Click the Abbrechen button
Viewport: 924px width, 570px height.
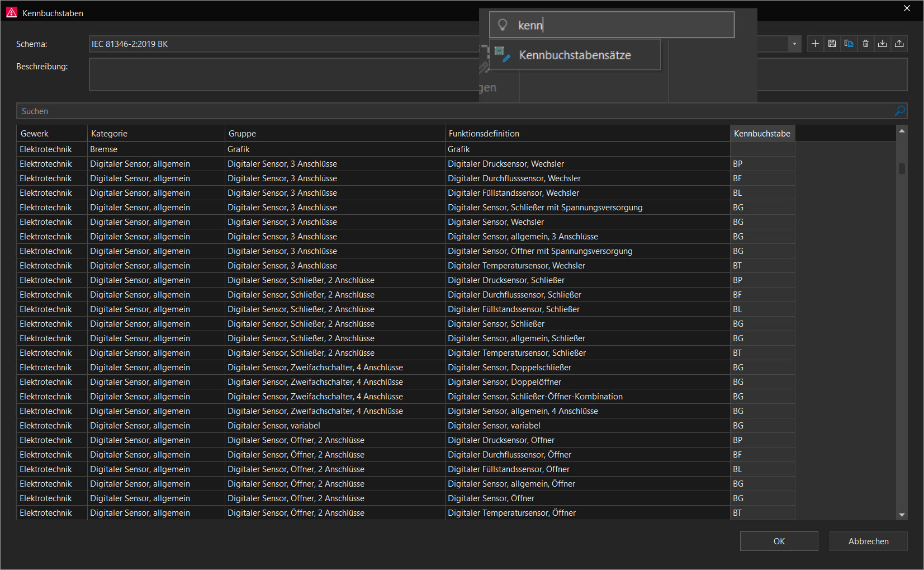pos(869,541)
